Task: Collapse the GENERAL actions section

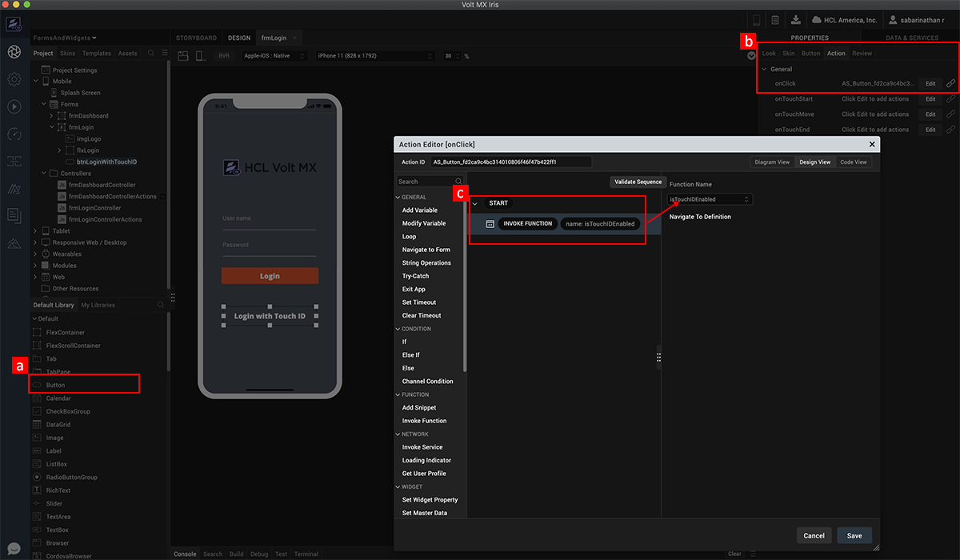Action: [x=398, y=197]
